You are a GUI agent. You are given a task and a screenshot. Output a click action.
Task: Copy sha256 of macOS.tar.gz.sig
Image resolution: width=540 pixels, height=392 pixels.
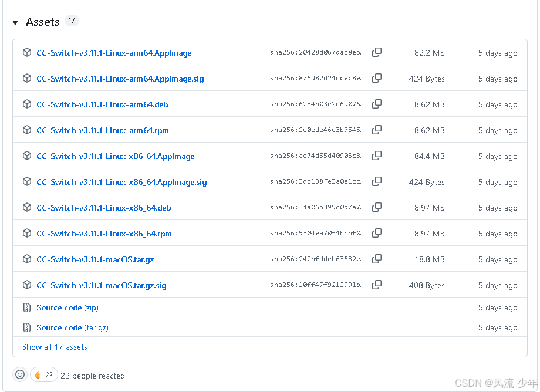377,285
